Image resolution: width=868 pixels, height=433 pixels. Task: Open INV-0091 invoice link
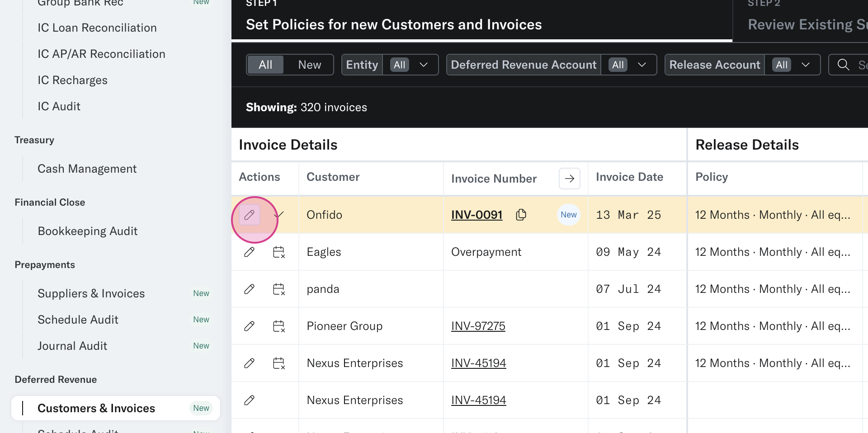click(476, 215)
